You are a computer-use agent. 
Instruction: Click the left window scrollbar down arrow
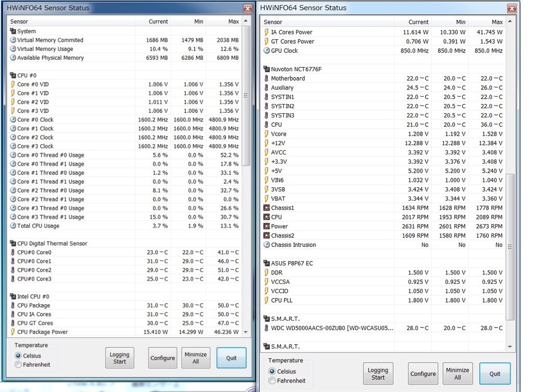(x=246, y=332)
